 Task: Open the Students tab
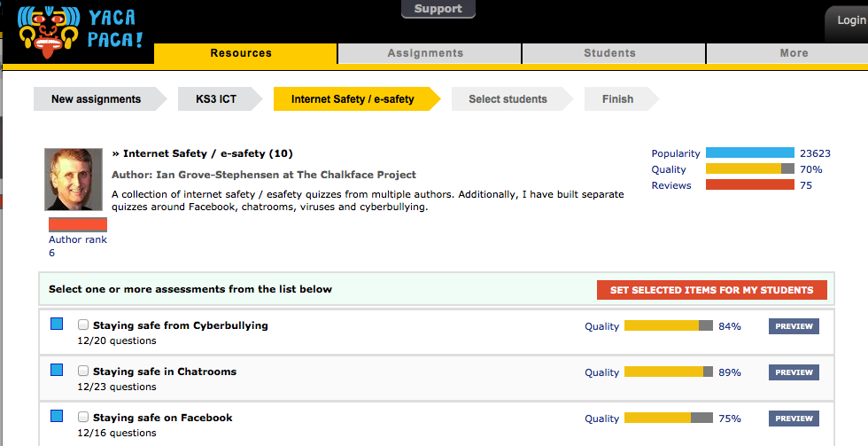point(609,53)
